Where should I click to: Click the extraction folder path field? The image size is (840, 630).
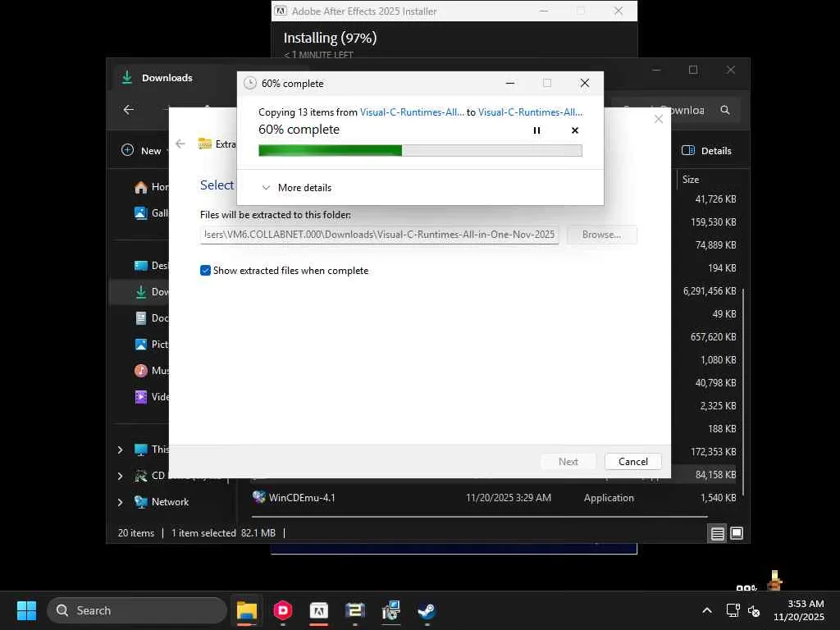point(379,235)
